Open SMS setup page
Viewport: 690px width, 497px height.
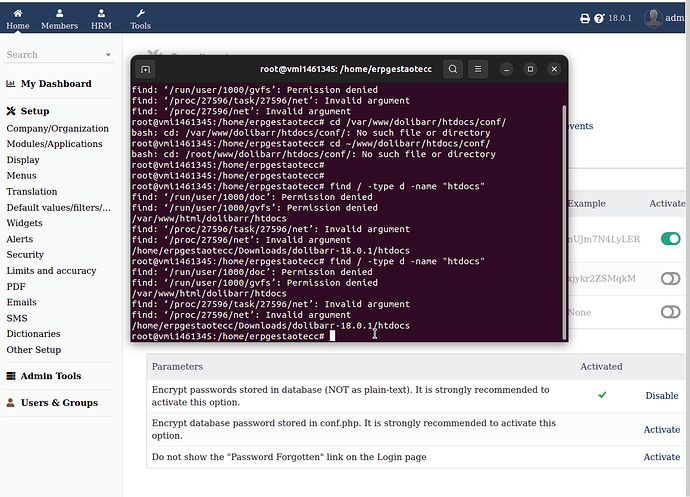click(x=17, y=318)
